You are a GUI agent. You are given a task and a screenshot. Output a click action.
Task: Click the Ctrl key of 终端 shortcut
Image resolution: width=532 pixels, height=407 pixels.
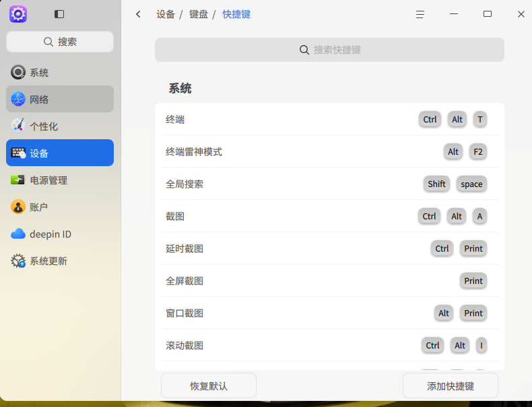[430, 119]
